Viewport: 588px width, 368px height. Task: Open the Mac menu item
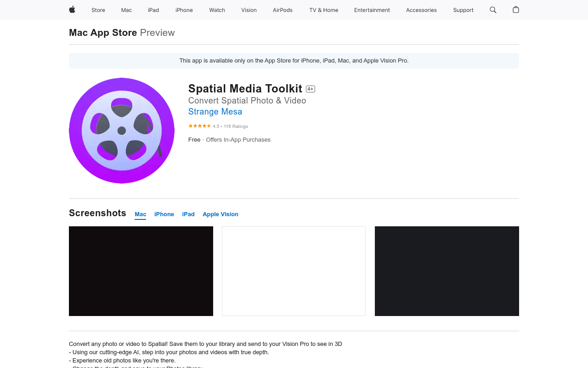[126, 10]
